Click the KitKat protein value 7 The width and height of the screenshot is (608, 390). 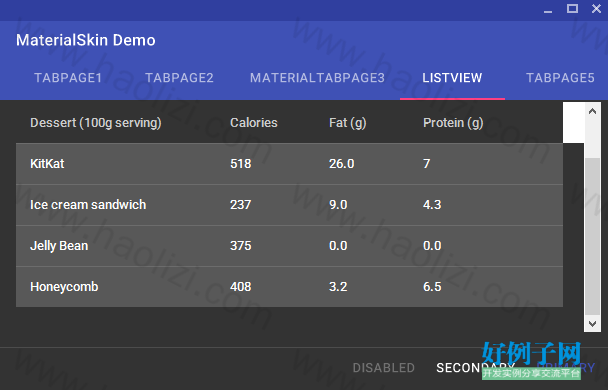(x=427, y=164)
